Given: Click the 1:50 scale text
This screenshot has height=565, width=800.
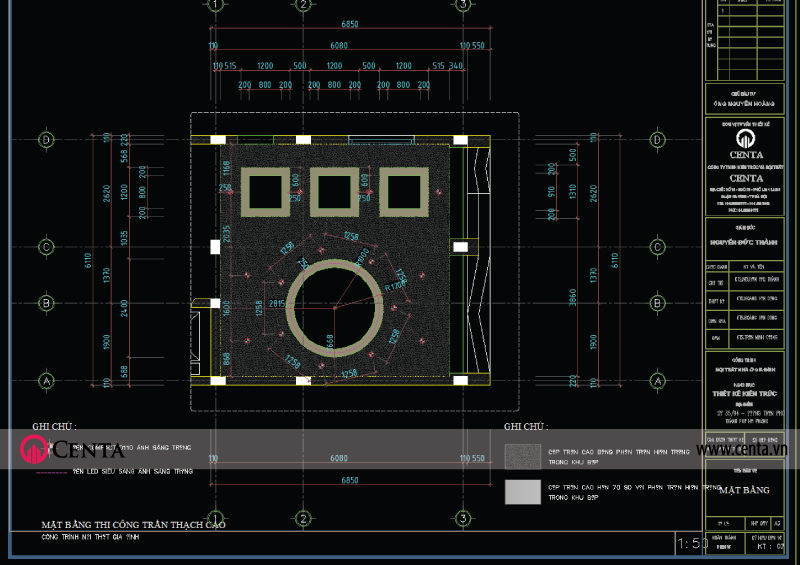Looking at the screenshot, I should click(691, 544).
